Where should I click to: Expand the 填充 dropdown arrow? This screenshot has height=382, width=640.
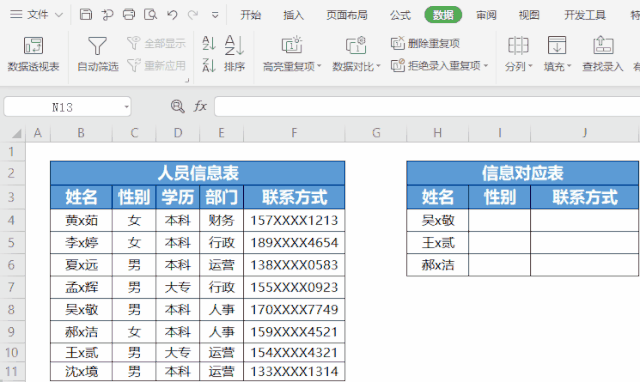pyautogui.click(x=569, y=66)
